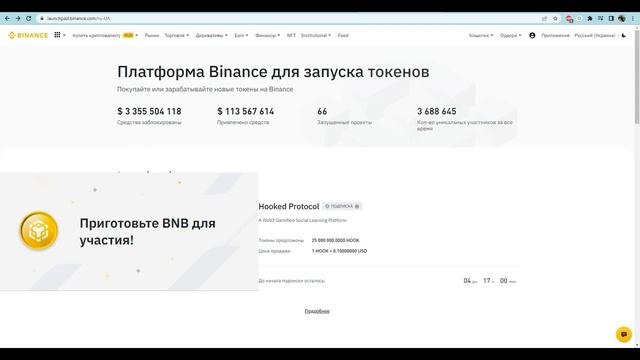The width and height of the screenshot is (640, 360).
Task: Go back with the browser back arrow
Action: pos(7,18)
